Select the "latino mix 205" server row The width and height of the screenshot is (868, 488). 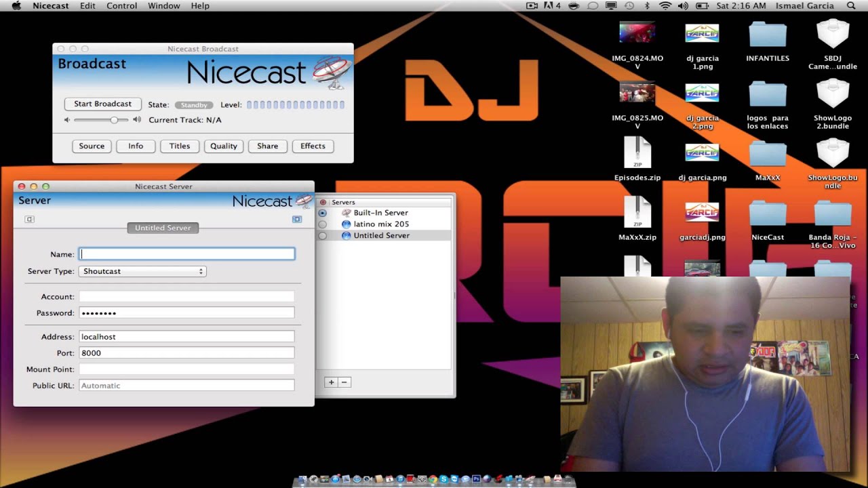click(x=384, y=224)
